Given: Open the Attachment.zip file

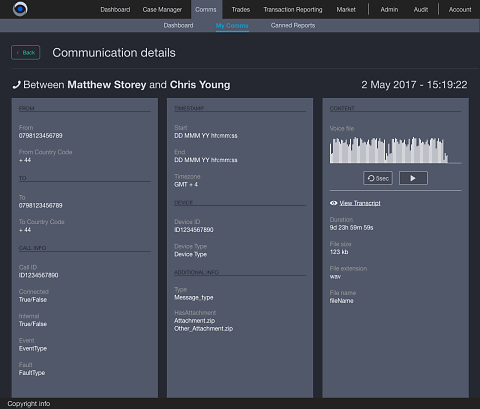Looking at the screenshot, I should pyautogui.click(x=194, y=321).
